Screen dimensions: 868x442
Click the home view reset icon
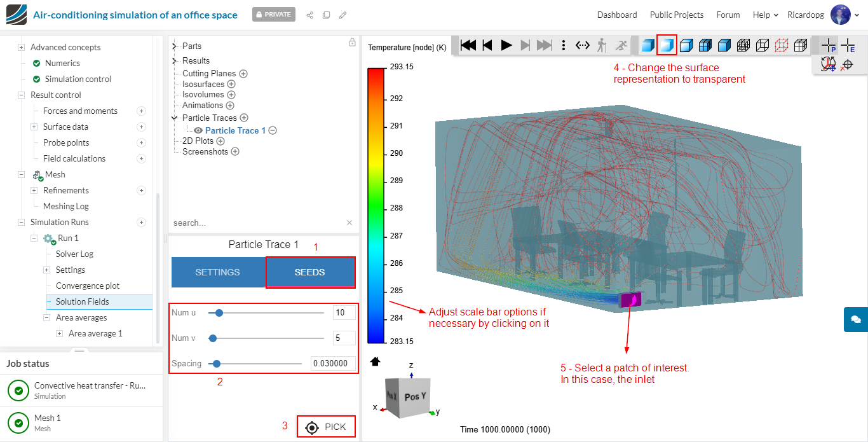375,361
